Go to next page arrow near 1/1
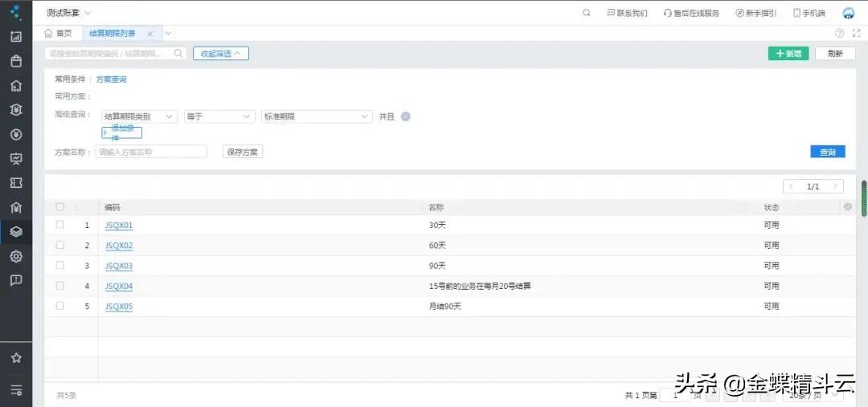868x407 pixels. coord(835,186)
